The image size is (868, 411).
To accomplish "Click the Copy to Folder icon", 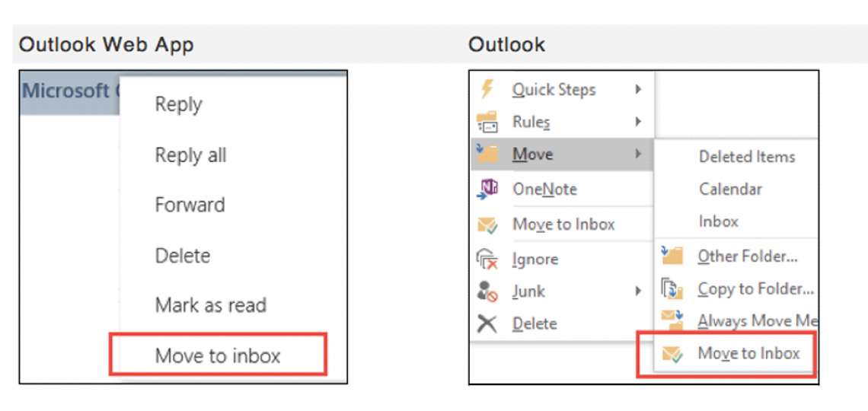I will click(x=672, y=288).
